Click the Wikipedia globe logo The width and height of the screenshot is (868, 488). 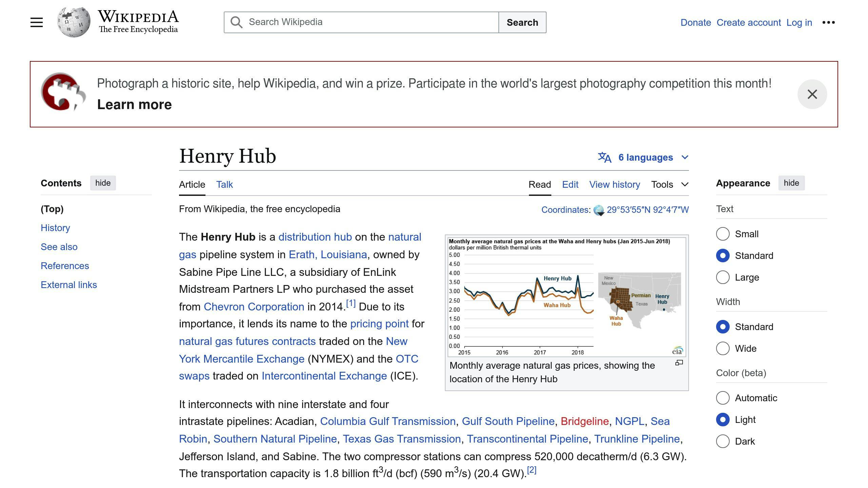74,22
